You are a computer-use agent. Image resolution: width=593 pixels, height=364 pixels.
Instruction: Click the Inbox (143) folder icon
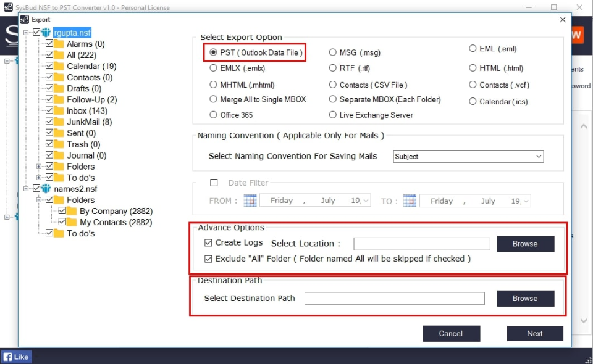[x=59, y=110]
